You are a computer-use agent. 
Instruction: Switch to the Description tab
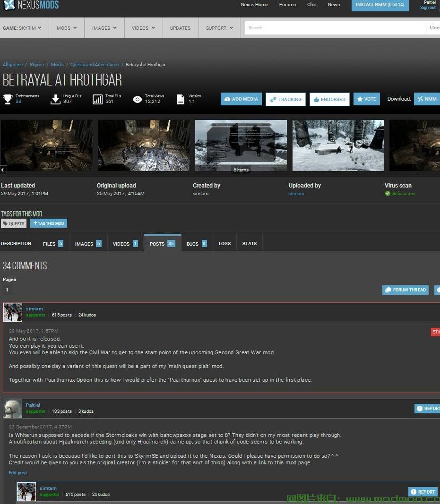tap(16, 244)
